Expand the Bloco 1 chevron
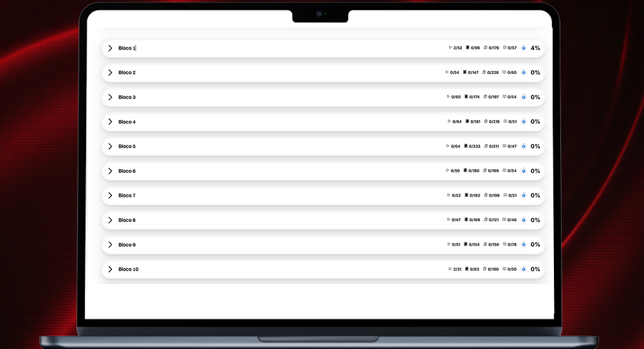 pos(110,48)
